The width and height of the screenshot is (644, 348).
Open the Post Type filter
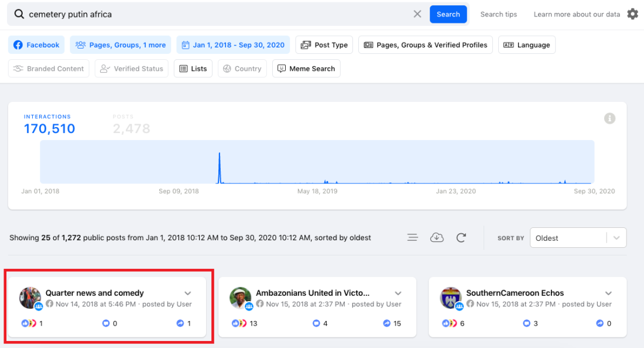[324, 45]
